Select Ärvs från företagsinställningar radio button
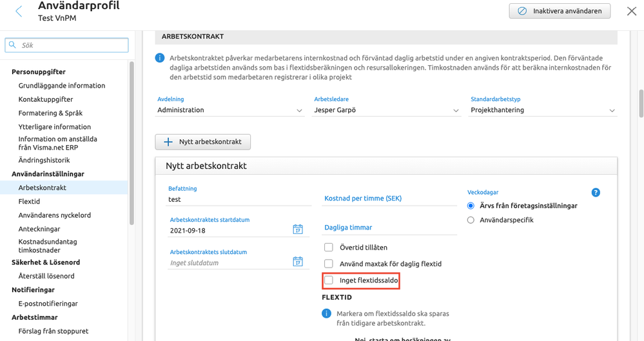This screenshot has height=341, width=644. 471,206
